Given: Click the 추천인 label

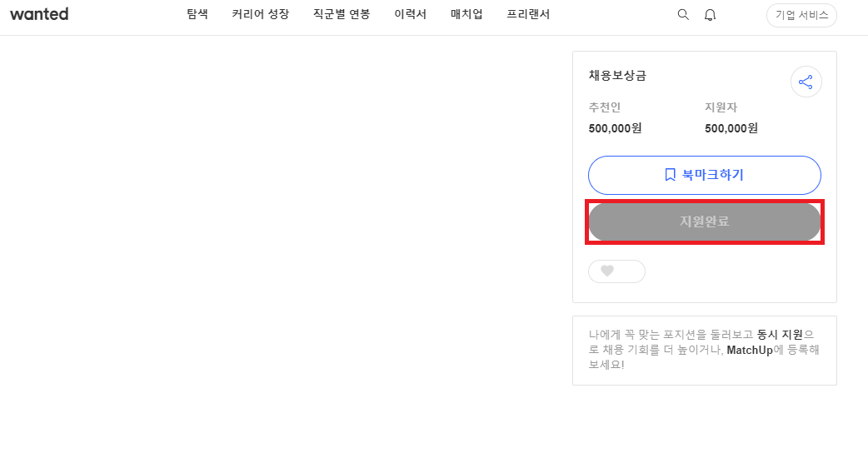Looking at the screenshot, I should (605, 107).
